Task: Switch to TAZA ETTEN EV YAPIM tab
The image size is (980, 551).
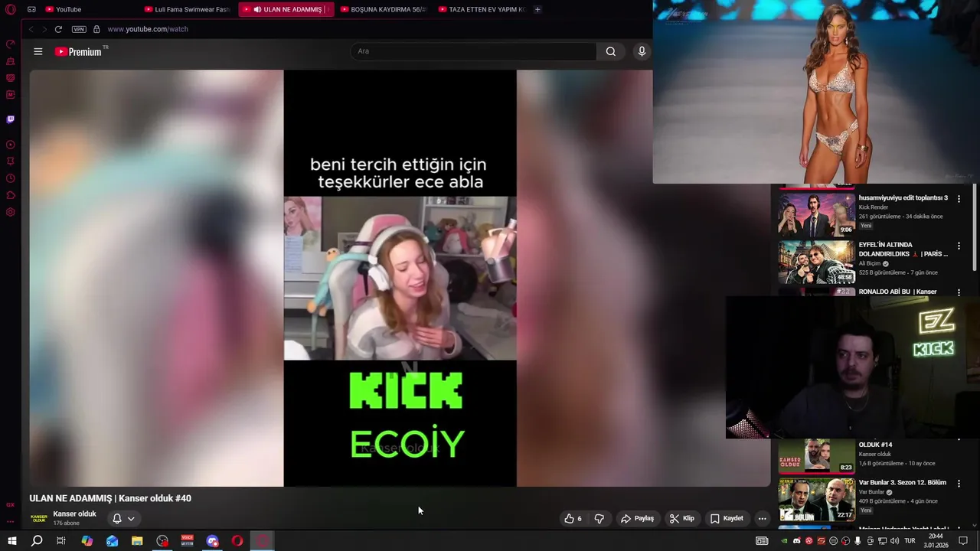Action: (482, 9)
